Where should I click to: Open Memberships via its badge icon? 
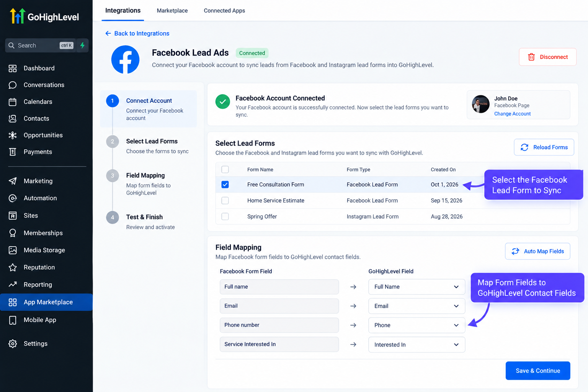[13, 233]
